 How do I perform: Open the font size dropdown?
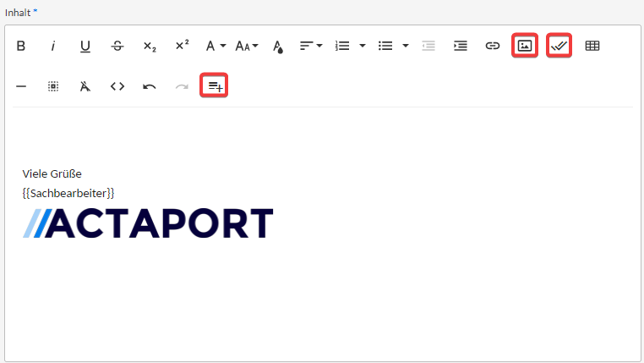pyautogui.click(x=247, y=46)
